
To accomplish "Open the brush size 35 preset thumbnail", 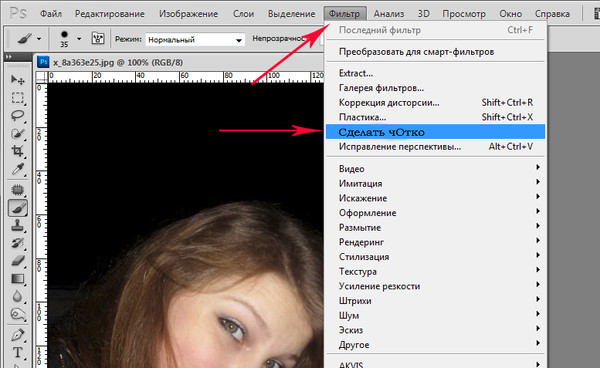I will (64, 39).
